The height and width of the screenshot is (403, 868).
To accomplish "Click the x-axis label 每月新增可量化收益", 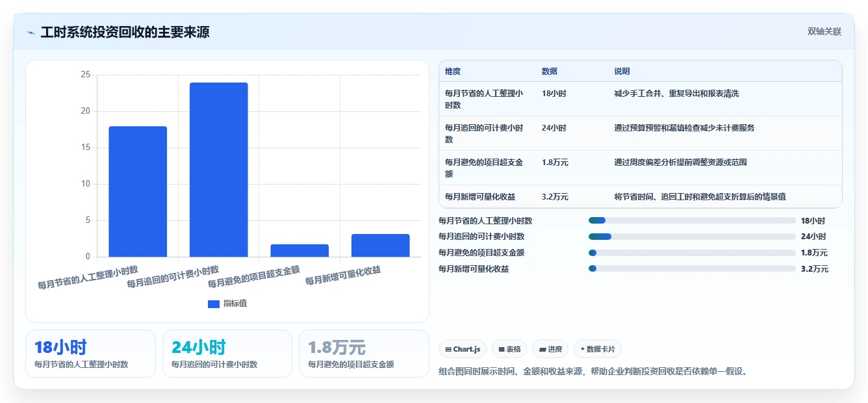I will click(x=343, y=276).
